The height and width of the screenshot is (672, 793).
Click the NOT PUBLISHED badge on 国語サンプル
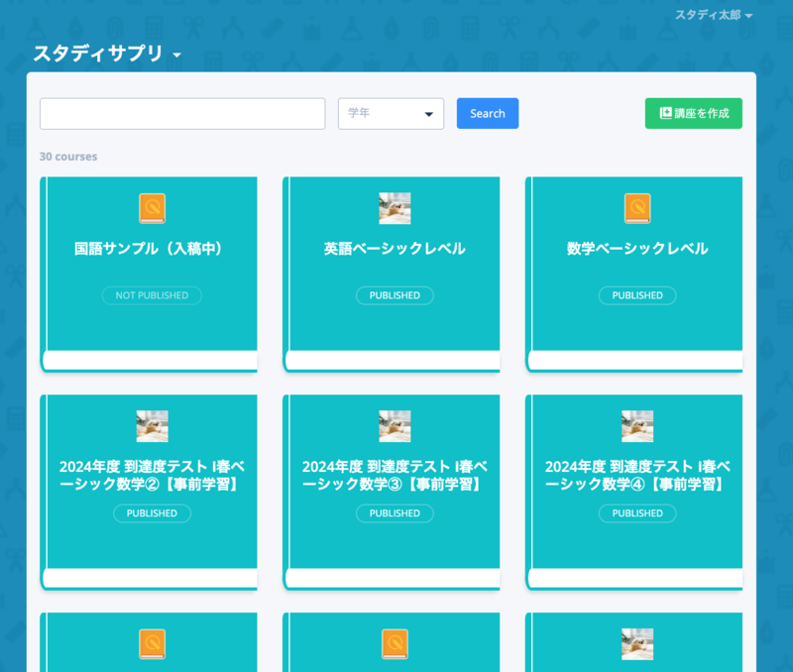click(152, 295)
